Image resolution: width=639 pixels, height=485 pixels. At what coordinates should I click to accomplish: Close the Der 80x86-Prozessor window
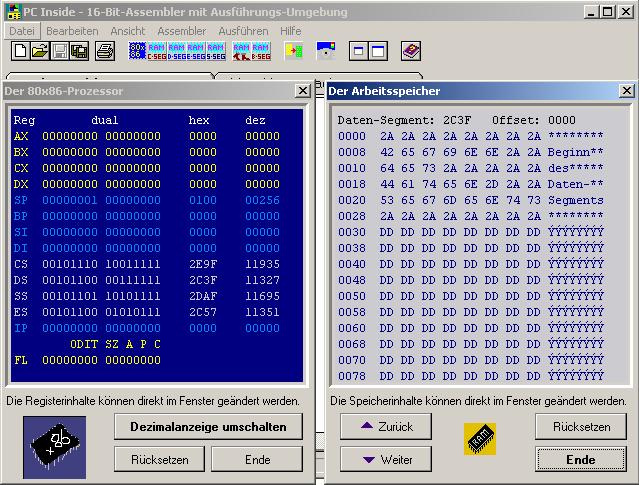tap(303, 91)
